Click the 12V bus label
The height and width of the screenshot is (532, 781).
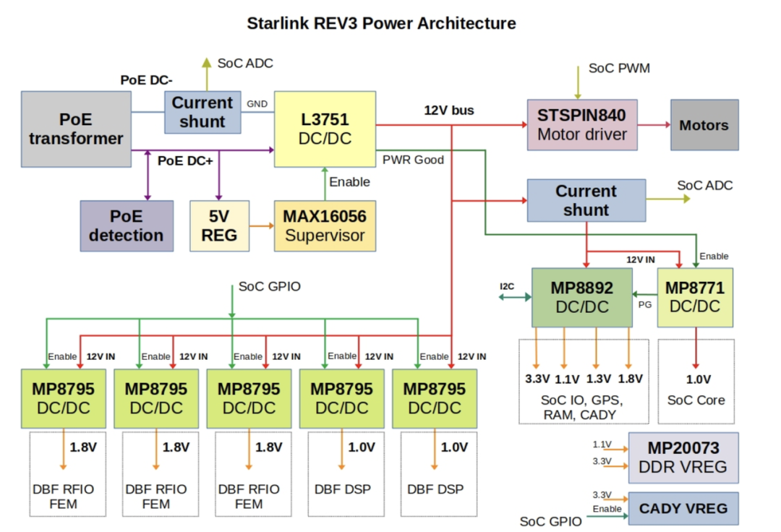click(449, 110)
